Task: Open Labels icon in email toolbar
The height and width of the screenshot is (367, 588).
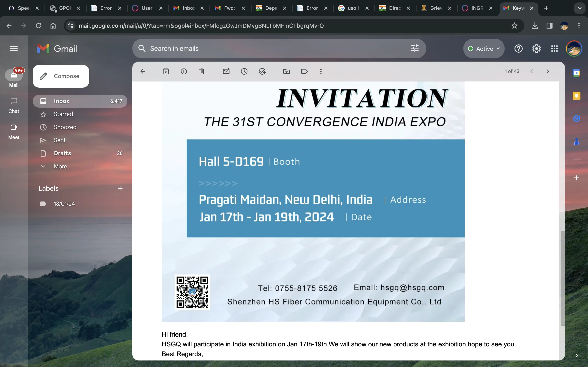Action: (x=304, y=71)
